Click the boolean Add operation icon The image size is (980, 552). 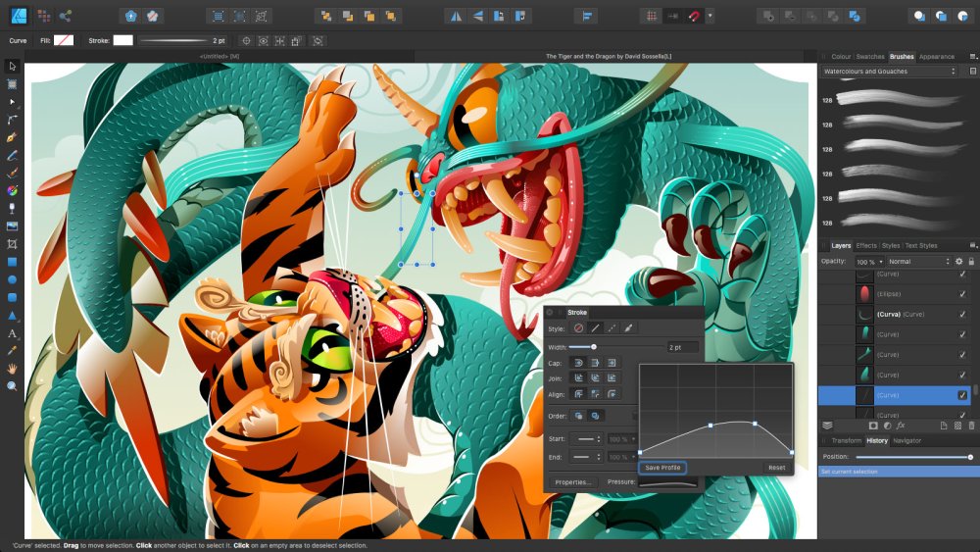(x=768, y=17)
